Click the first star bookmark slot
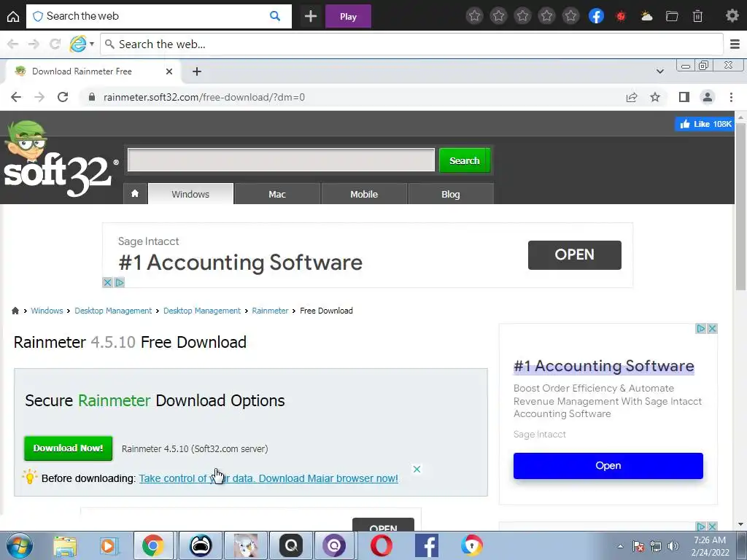 [x=474, y=16]
